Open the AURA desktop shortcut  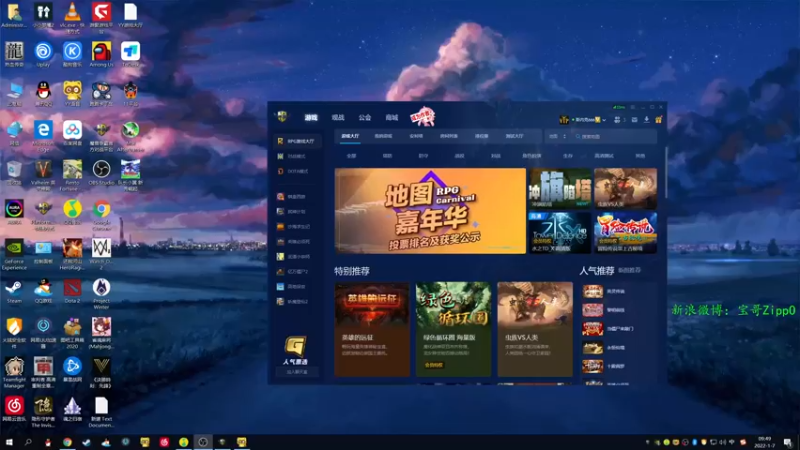coord(14,212)
